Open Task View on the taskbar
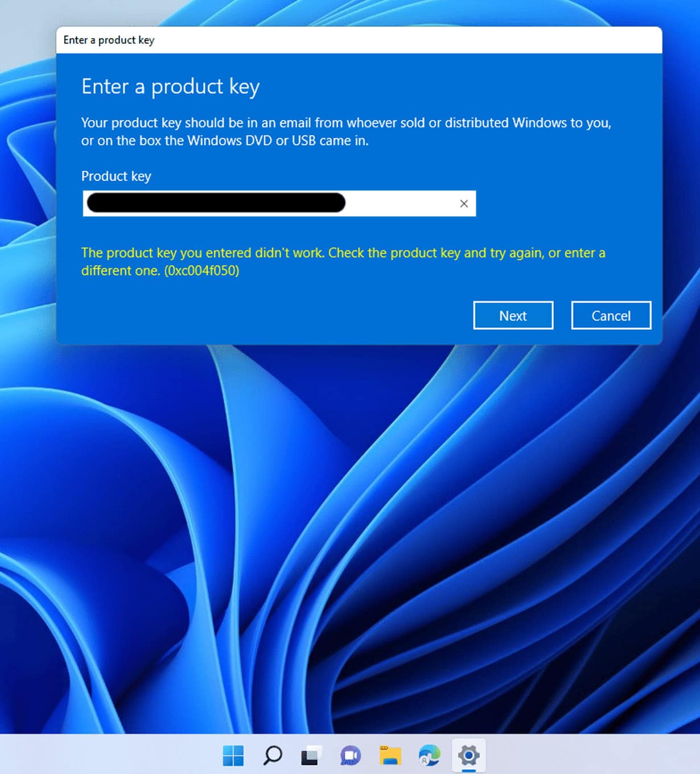The image size is (700, 774). 311,756
